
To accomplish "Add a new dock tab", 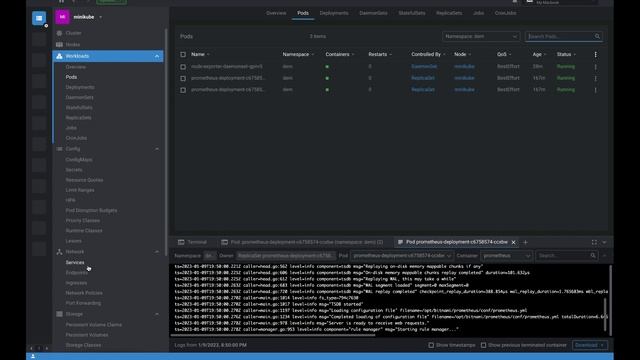I will click(525, 242).
